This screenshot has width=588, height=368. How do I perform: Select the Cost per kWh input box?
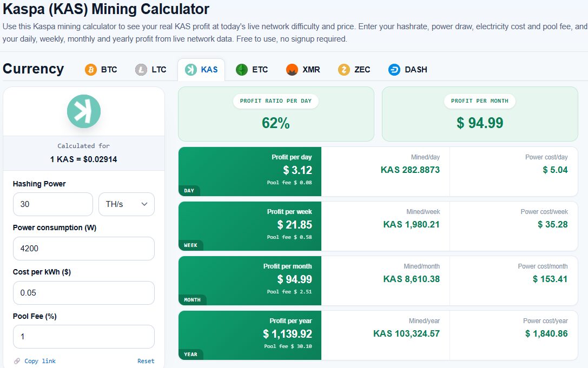tap(84, 293)
